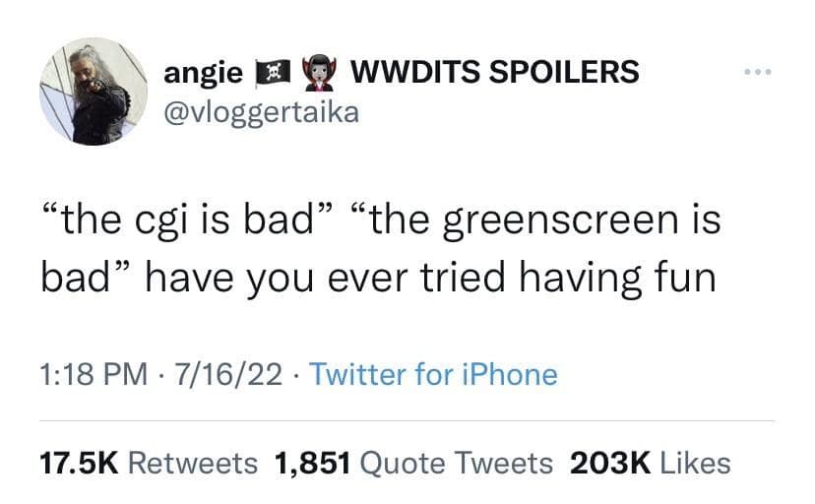Select the word "greenscreen" in the tweet
Screen dimensions: 815x504
[x=561, y=221]
